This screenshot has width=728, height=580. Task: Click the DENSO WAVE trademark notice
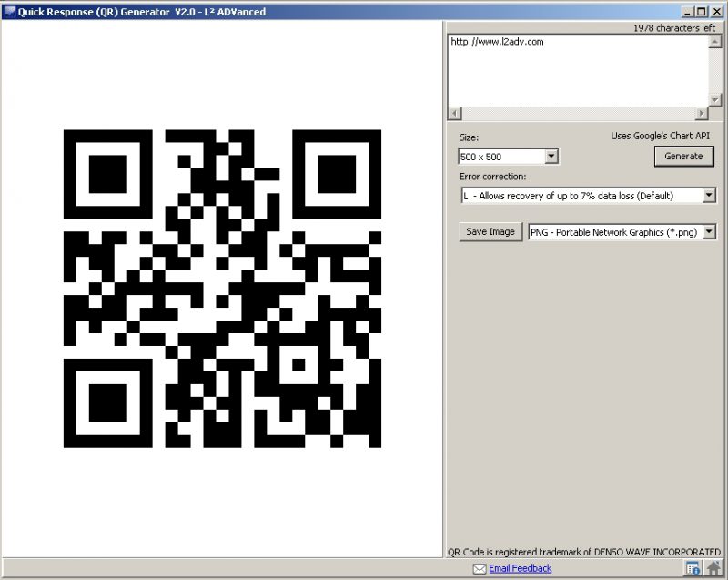click(x=584, y=552)
